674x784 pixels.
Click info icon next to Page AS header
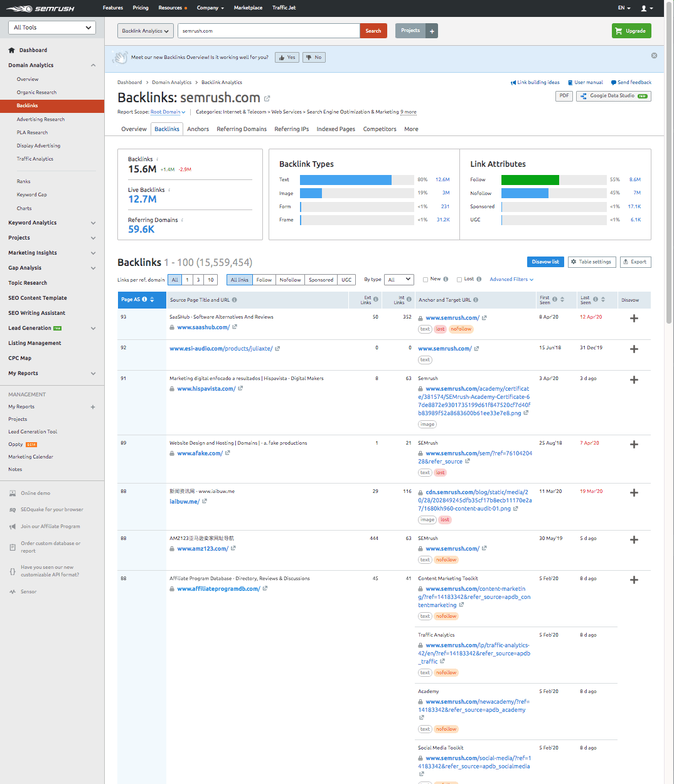[x=144, y=299]
